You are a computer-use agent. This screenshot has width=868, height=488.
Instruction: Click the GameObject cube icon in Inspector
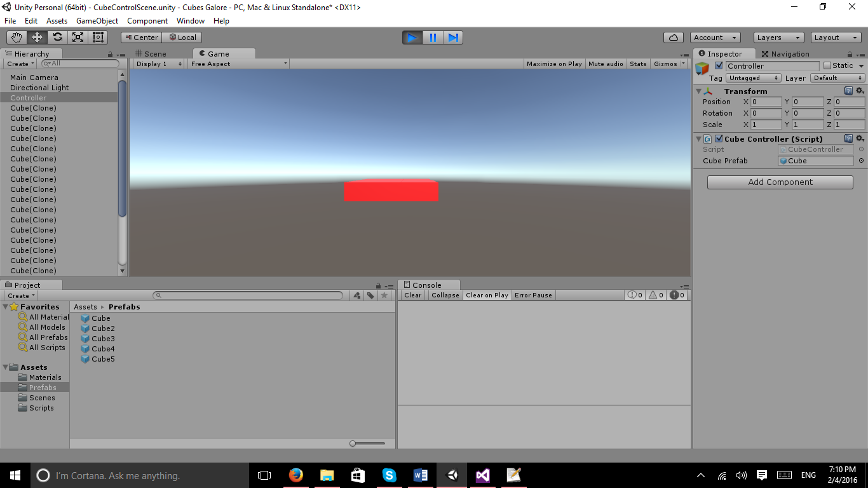(x=702, y=69)
